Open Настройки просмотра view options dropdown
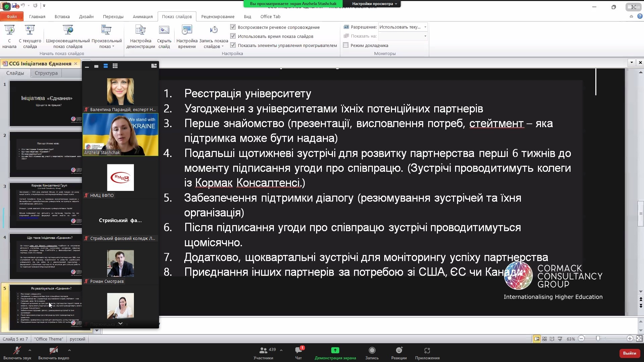 374,4
